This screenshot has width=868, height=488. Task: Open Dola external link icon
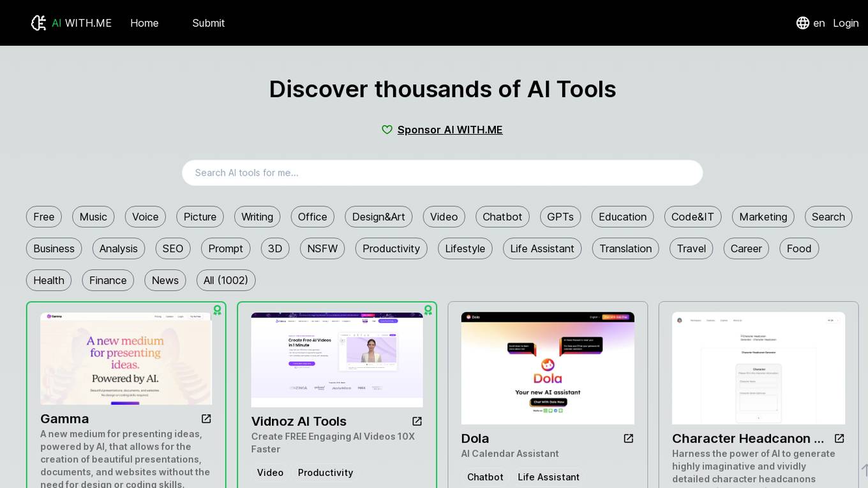(x=628, y=439)
